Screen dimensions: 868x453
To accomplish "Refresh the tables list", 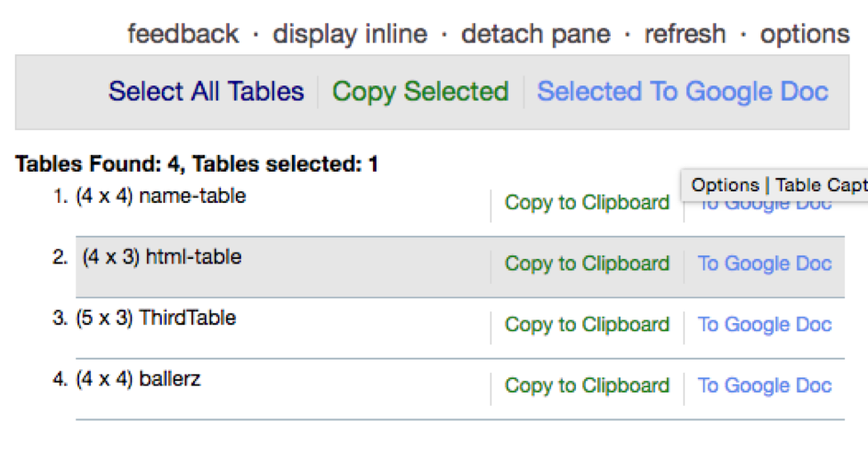I will (685, 34).
